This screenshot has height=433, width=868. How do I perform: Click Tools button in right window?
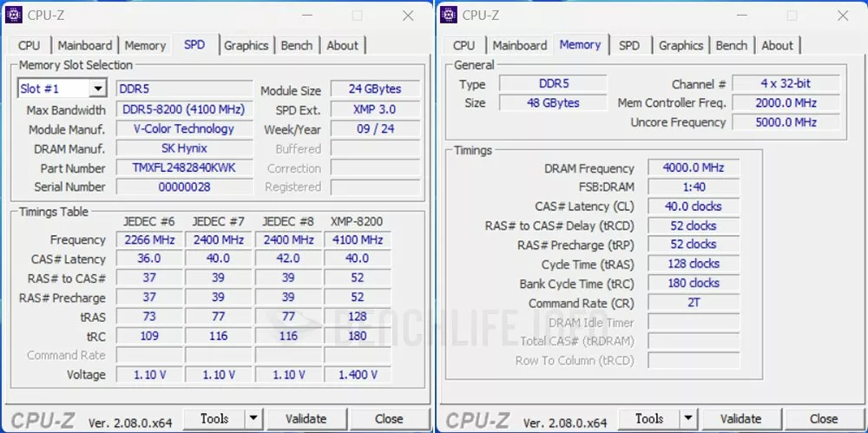tap(649, 418)
